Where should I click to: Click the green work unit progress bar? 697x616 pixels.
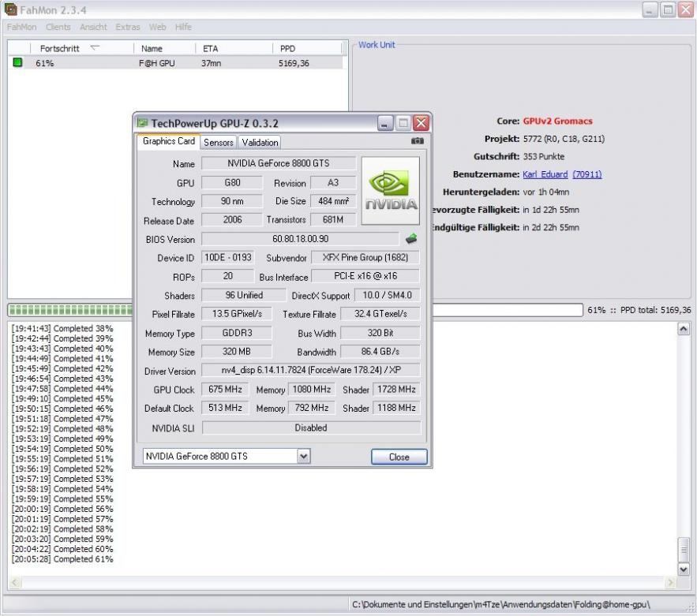point(70,309)
